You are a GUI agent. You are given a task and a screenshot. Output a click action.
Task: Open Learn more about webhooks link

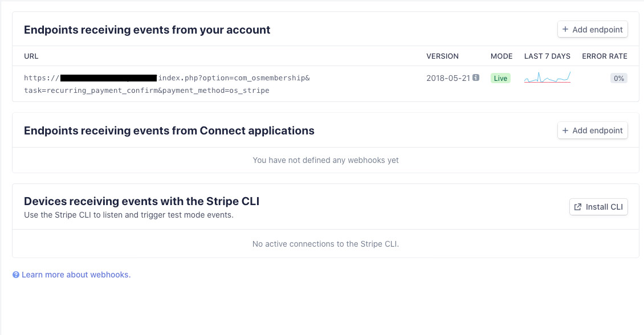point(76,275)
